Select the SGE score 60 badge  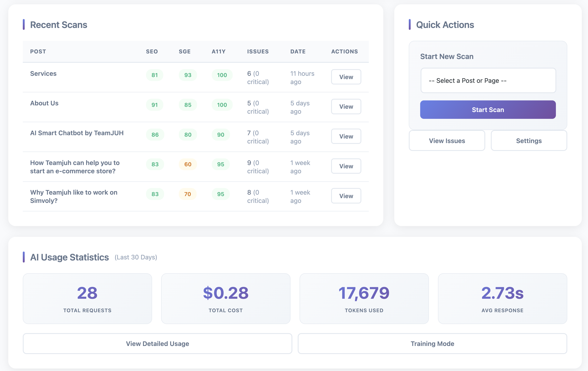tap(188, 164)
